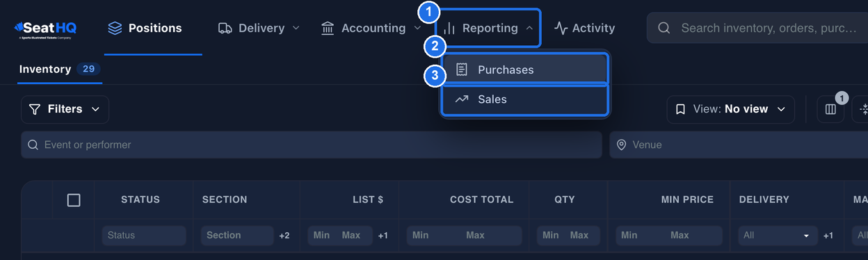The width and height of the screenshot is (868, 260).
Task: Focus the Venue search field
Action: (739, 145)
